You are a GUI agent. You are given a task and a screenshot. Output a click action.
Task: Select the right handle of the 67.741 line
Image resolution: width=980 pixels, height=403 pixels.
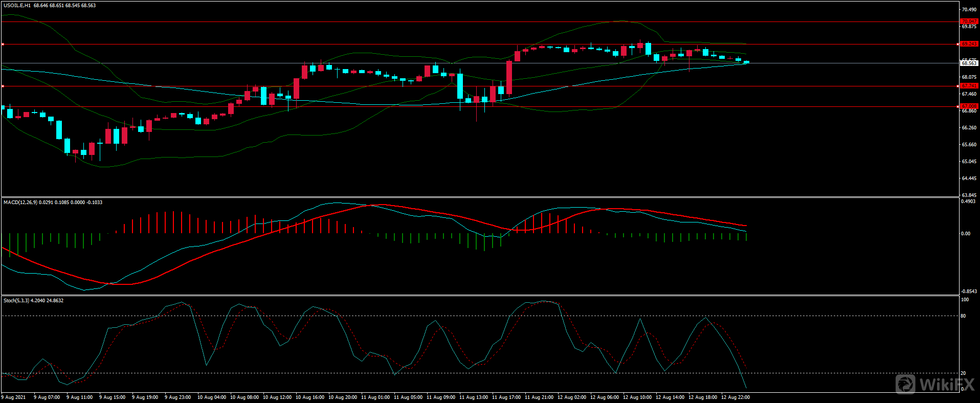[957, 86]
